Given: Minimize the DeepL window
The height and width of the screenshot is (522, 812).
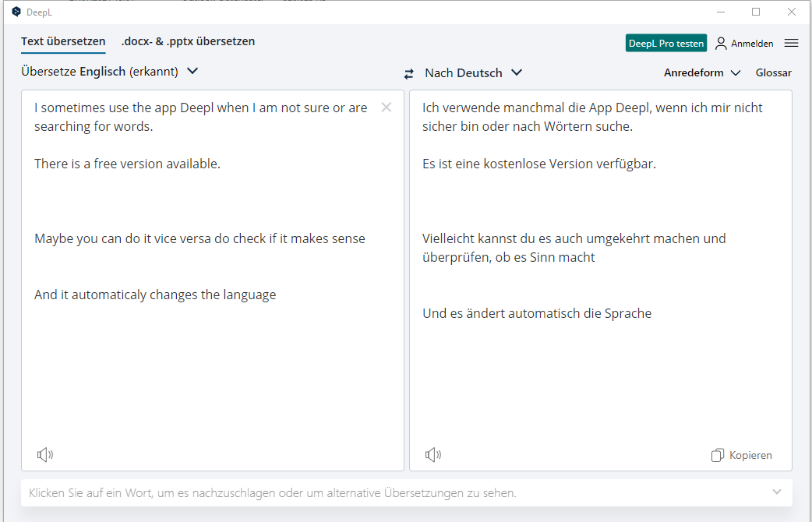Looking at the screenshot, I should (x=720, y=12).
